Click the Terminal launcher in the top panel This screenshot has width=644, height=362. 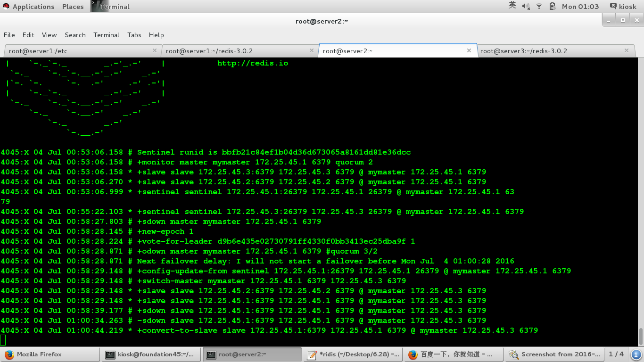110,7
